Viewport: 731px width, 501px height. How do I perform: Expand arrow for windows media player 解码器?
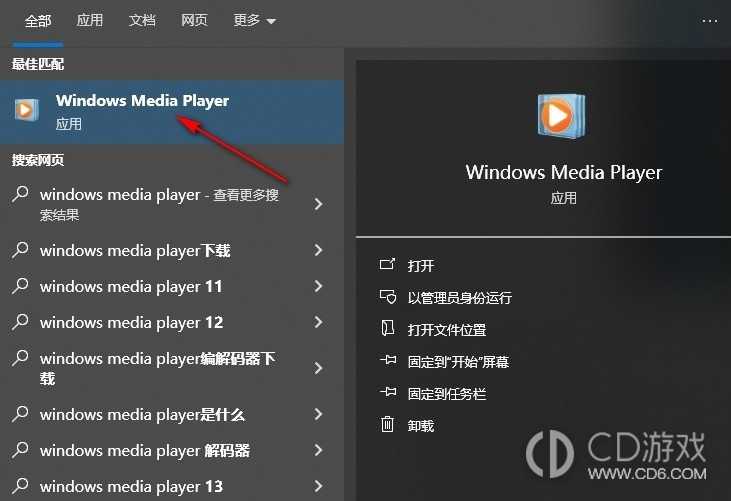tap(318, 450)
